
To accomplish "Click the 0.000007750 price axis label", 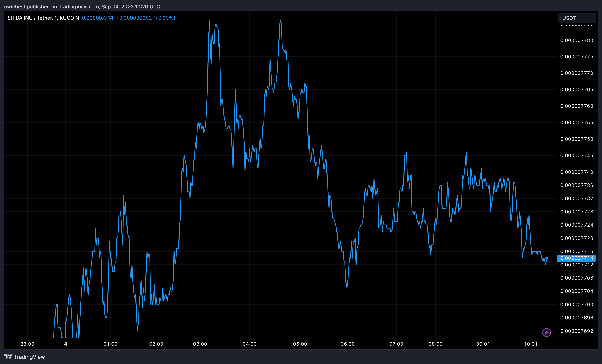I will pyautogui.click(x=577, y=139).
